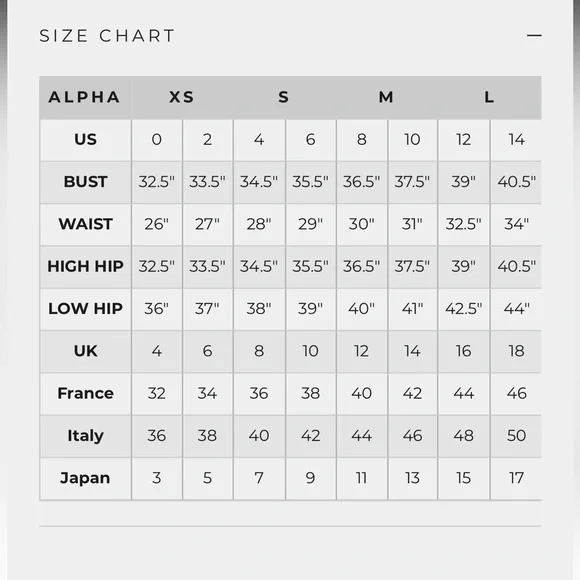
Task: Click the WAIST row label
Action: (85, 224)
